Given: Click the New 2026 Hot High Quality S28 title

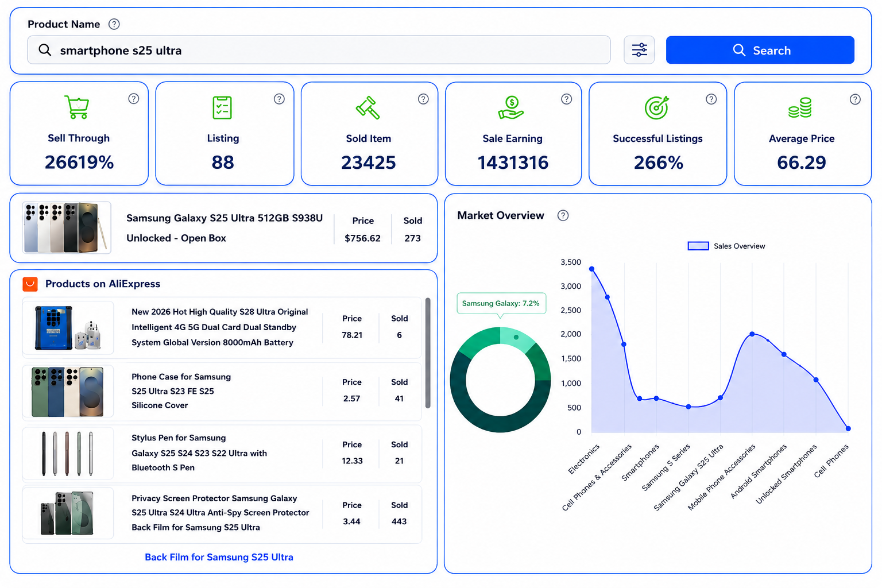Looking at the screenshot, I should tap(220, 327).
